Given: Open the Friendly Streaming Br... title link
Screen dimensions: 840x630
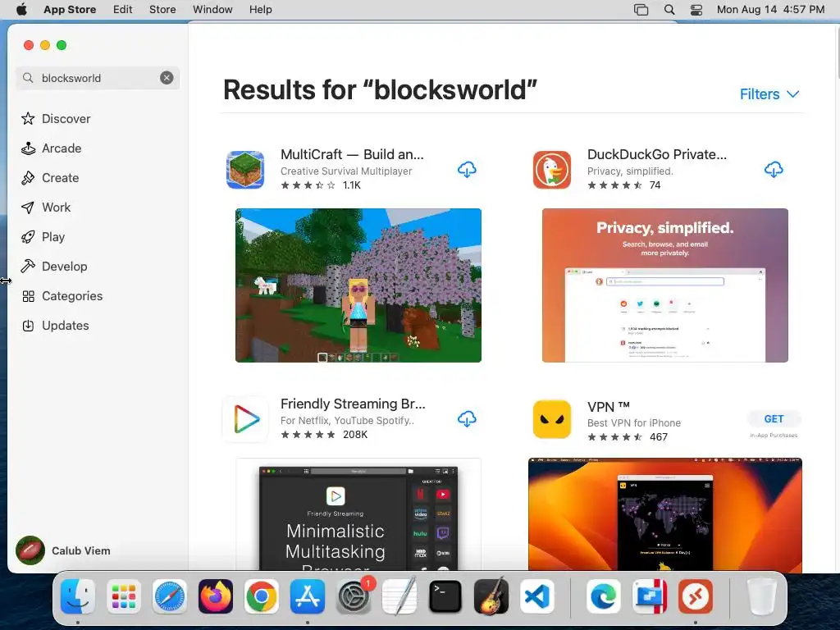Looking at the screenshot, I should coord(353,404).
